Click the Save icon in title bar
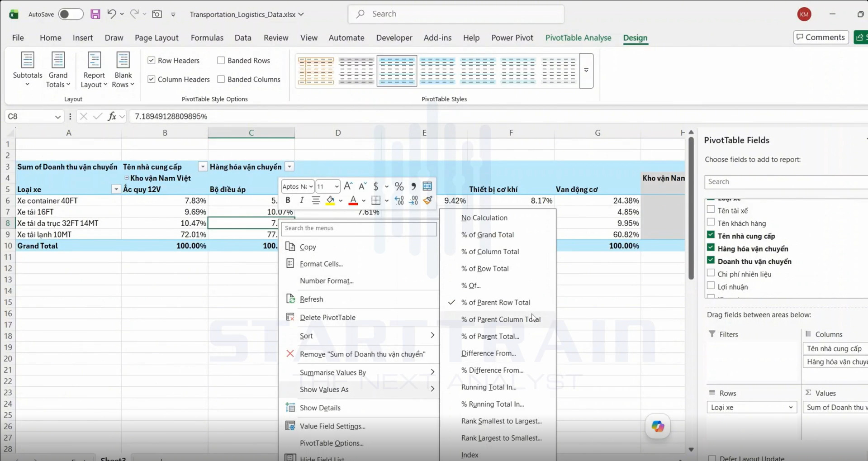Screen dimensions: 868x461 [95, 14]
